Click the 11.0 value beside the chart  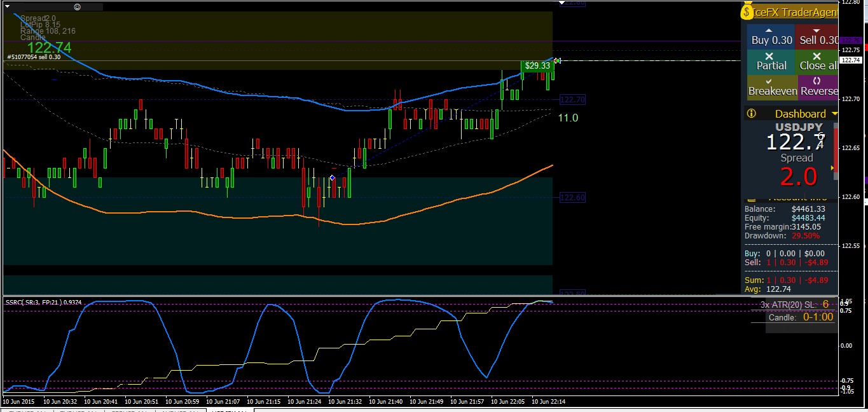point(568,118)
